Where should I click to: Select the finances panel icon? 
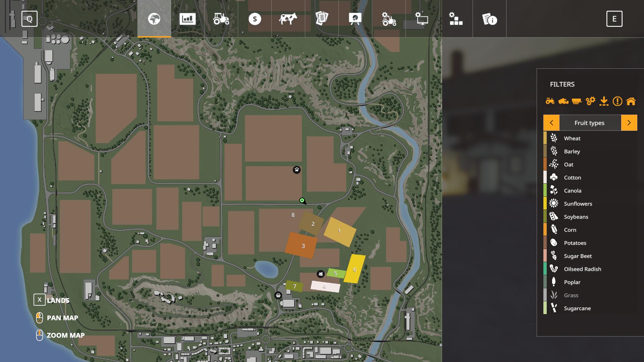pyautogui.click(x=254, y=18)
